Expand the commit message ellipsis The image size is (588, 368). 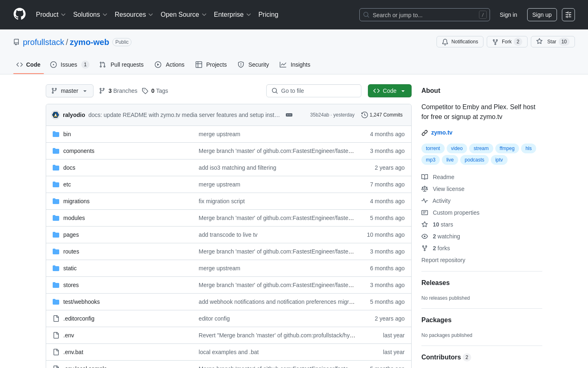289,115
